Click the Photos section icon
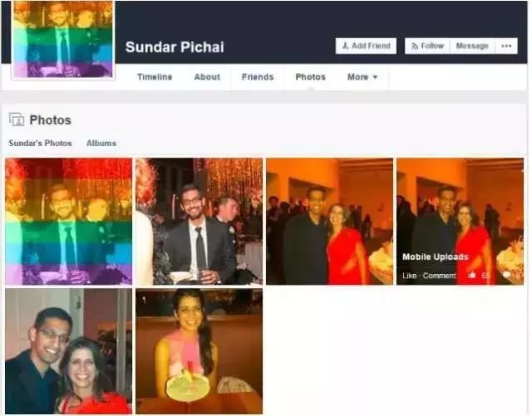This screenshot has height=416, width=532. tap(17, 120)
